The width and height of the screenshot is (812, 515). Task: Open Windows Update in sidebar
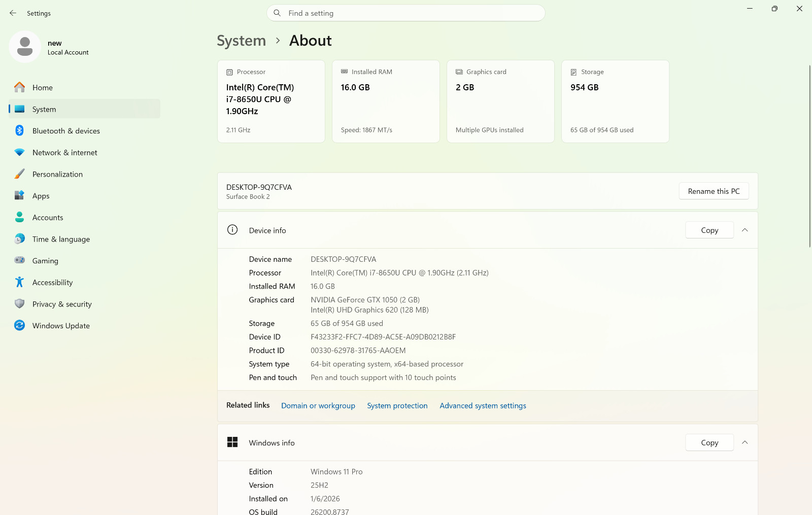pyautogui.click(x=84, y=325)
